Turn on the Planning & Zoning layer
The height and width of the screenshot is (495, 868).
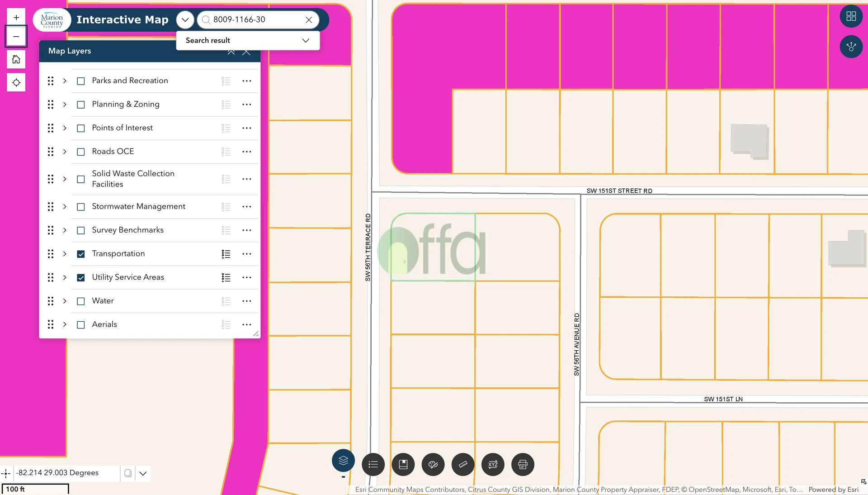tap(81, 105)
